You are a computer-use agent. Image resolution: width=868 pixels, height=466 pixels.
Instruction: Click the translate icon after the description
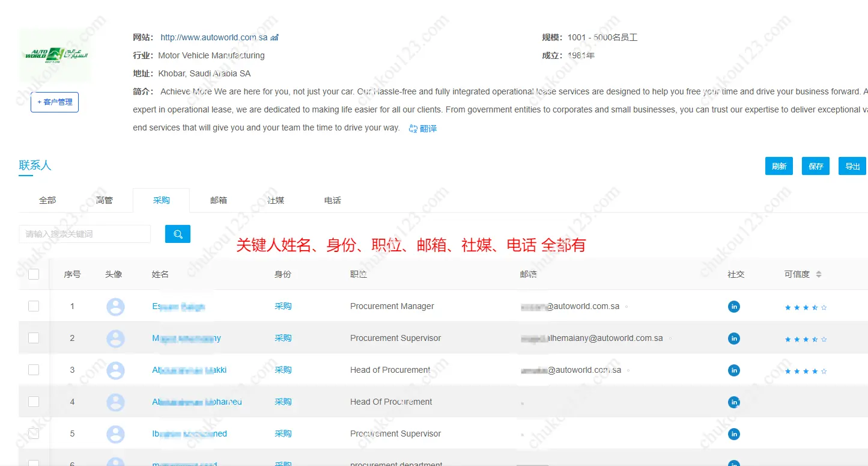[413, 129]
